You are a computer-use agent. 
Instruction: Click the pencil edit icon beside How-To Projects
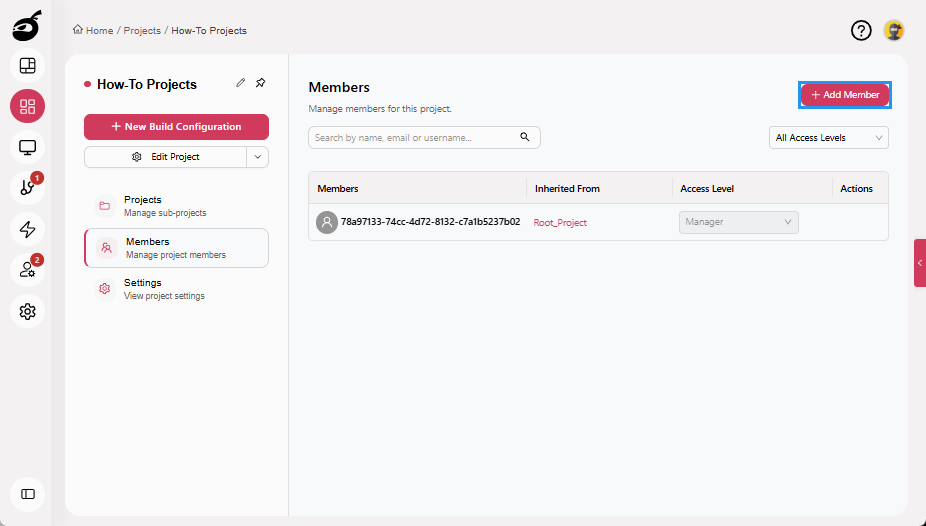click(240, 83)
